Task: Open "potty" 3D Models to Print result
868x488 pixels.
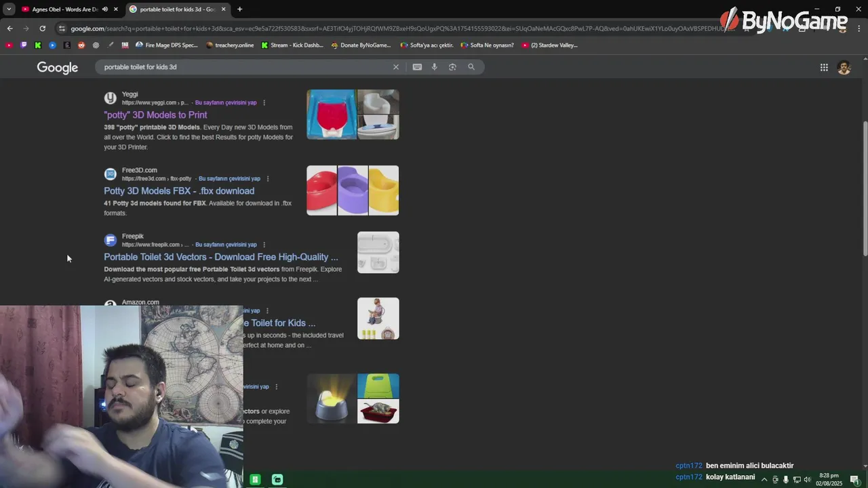Action: (155, 115)
